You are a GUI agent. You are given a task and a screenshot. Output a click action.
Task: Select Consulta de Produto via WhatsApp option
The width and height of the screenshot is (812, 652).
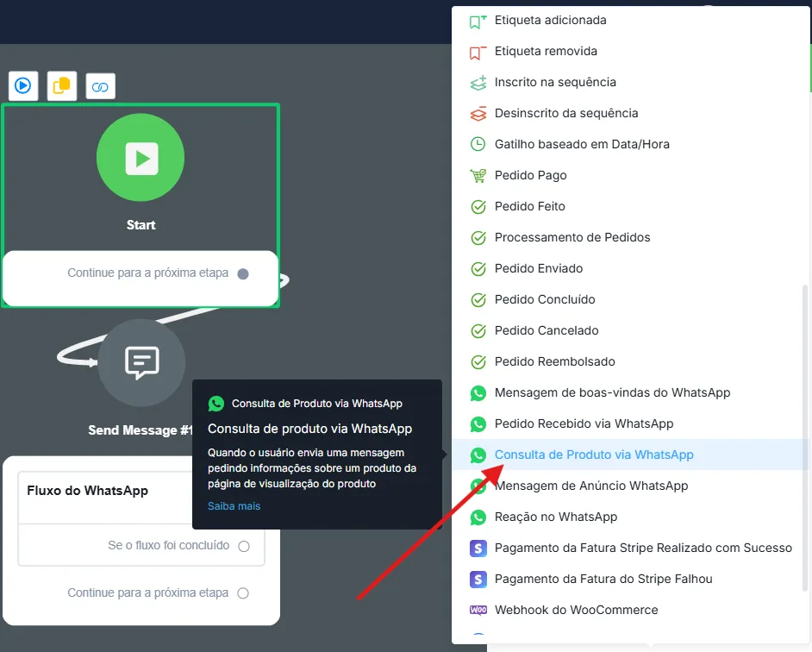pyautogui.click(x=631, y=455)
